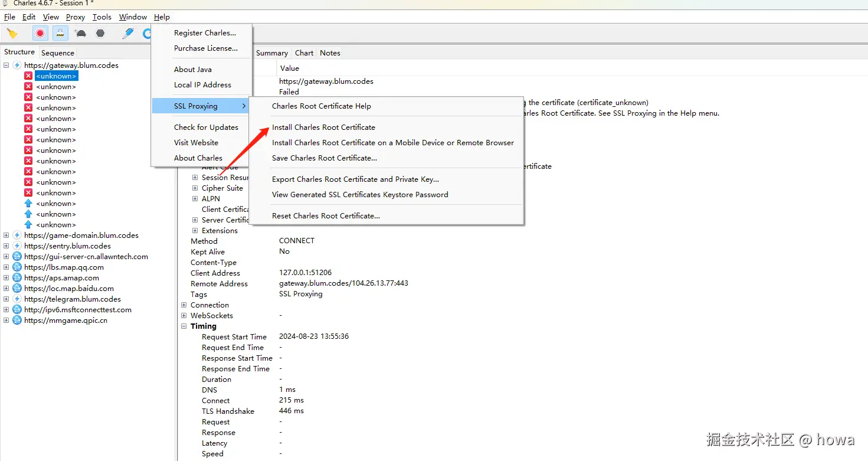Expand the Connection section
The width and height of the screenshot is (868, 461).
[184, 305]
